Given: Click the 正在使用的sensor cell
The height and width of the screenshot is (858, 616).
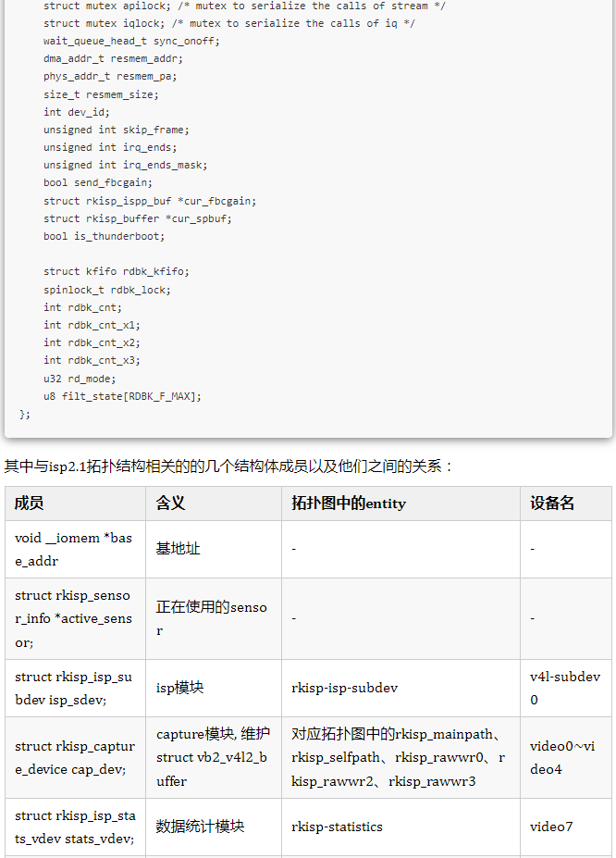Looking at the screenshot, I should (211, 618).
